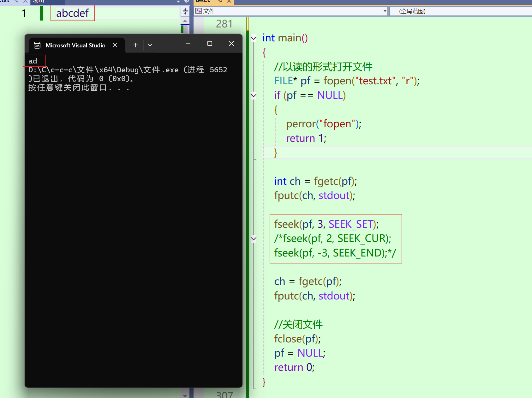Click the arrow of the 文件 combo box
Screen dimensions: 532x398
click(385, 11)
